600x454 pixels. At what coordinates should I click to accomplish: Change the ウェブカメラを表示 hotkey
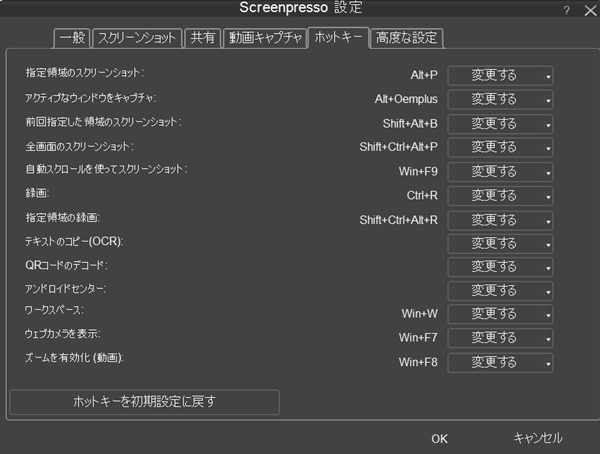pyautogui.click(x=500, y=338)
